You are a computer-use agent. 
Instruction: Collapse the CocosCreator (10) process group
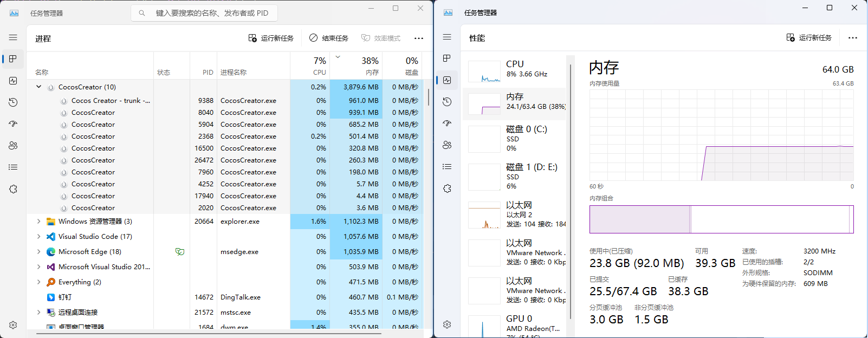[38, 87]
